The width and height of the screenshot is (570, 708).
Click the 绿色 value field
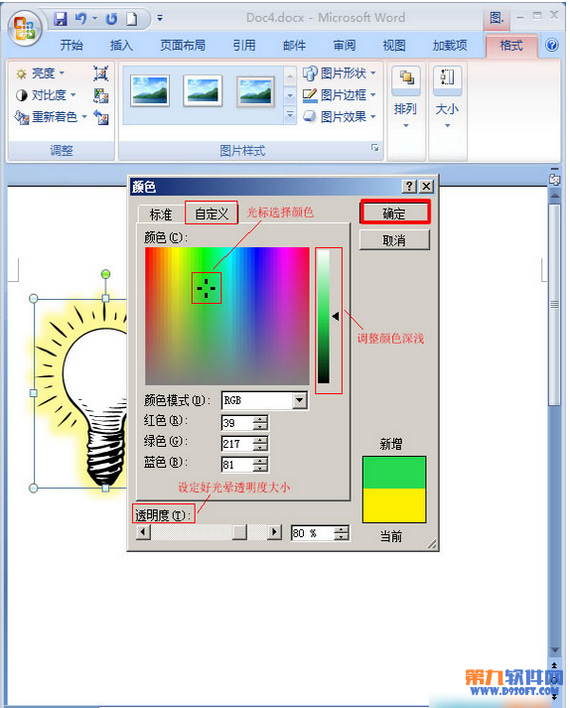[x=238, y=444]
